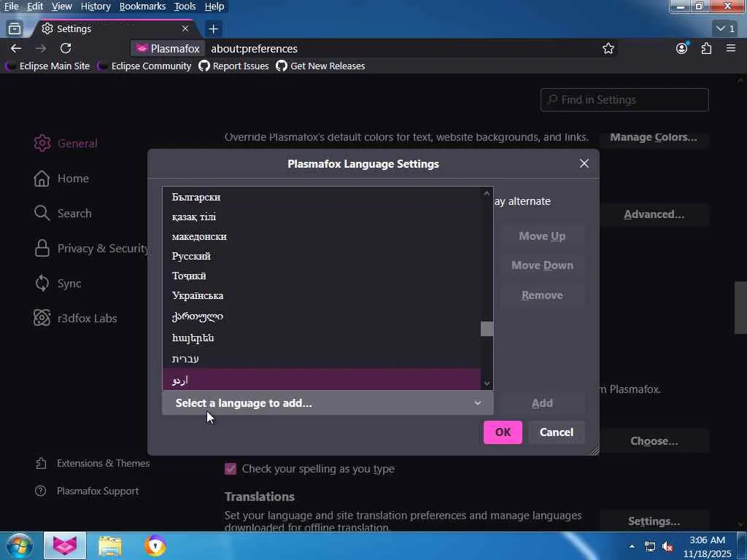Click the Remove button
Viewport: 747px width, 560px height.
[542, 295]
